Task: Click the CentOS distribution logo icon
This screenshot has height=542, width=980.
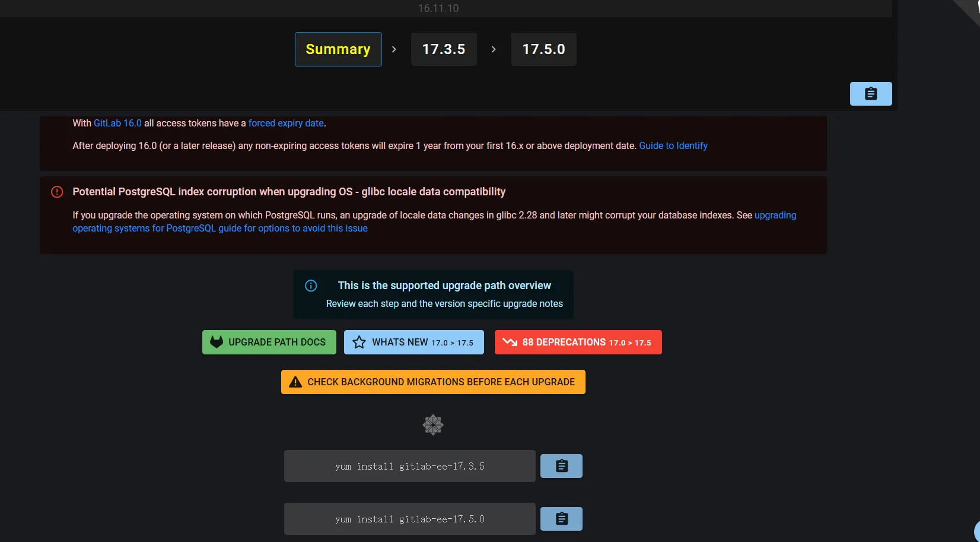Action: point(433,424)
